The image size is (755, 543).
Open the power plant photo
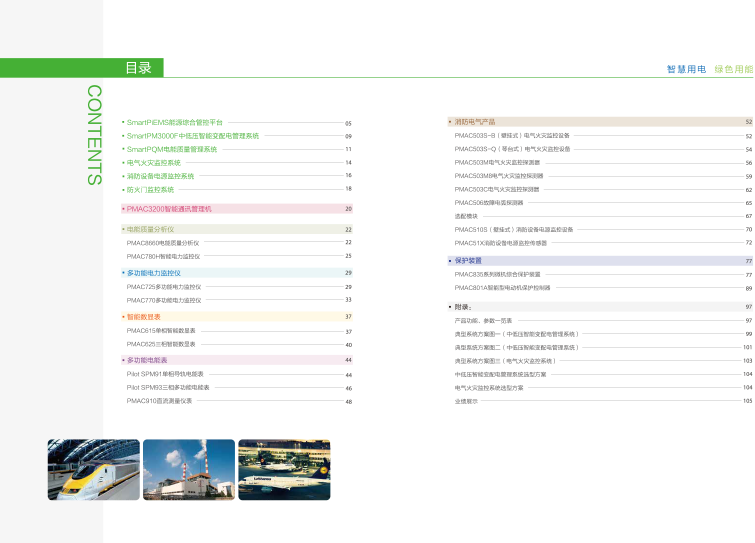coord(188,469)
